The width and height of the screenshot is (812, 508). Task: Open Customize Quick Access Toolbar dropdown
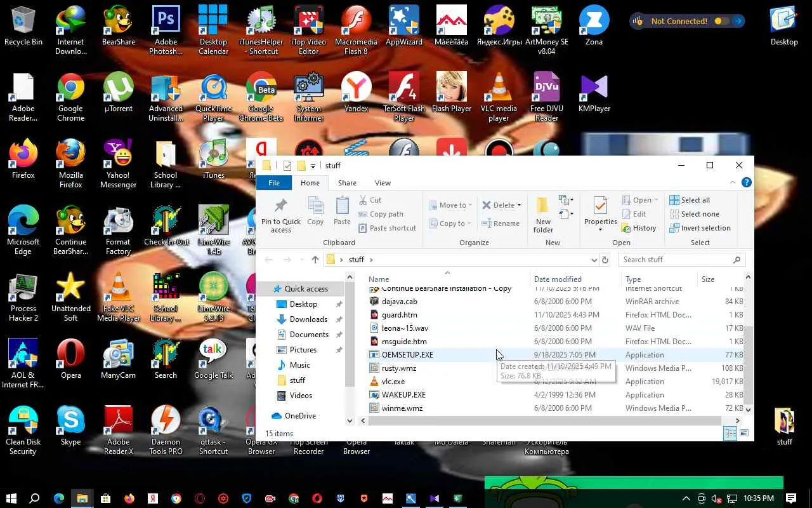tap(313, 166)
